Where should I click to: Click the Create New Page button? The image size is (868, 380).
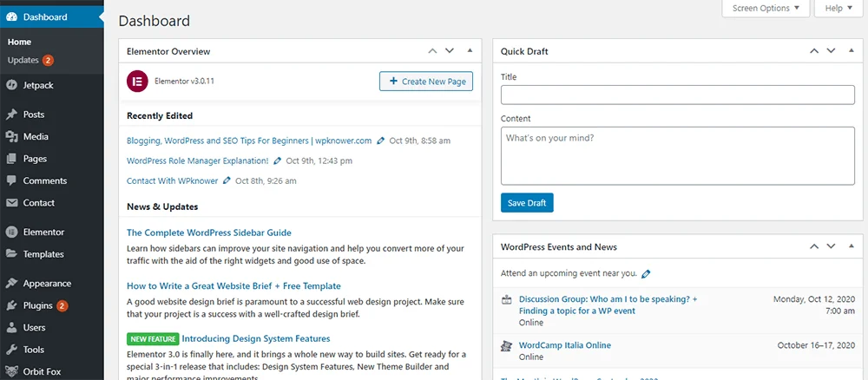click(x=426, y=82)
